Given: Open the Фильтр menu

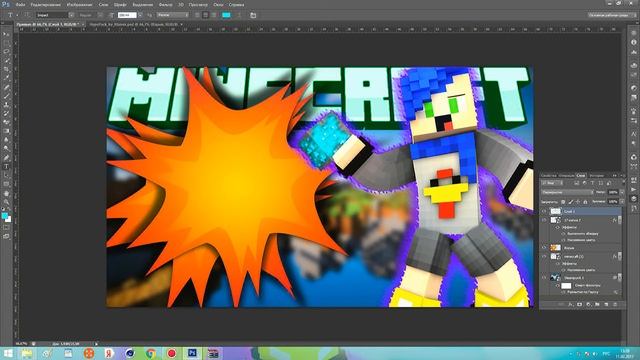Looking at the screenshot, I should (165, 4).
